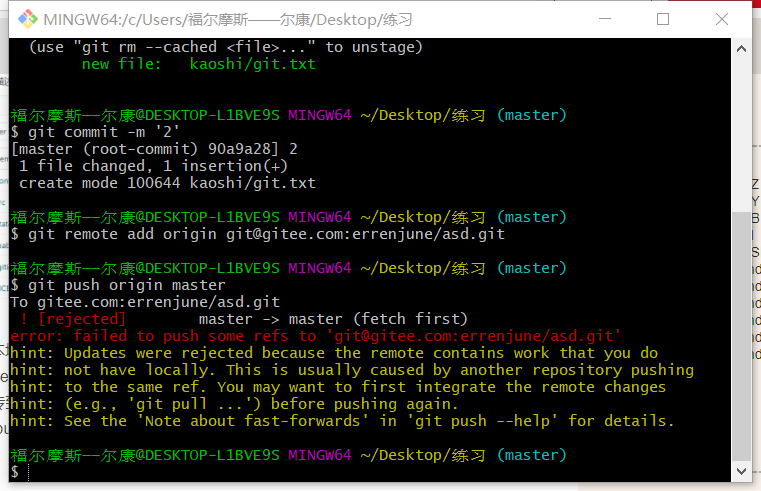
Task: Click hint line mentioning 'git pull ...'
Action: coord(234,404)
